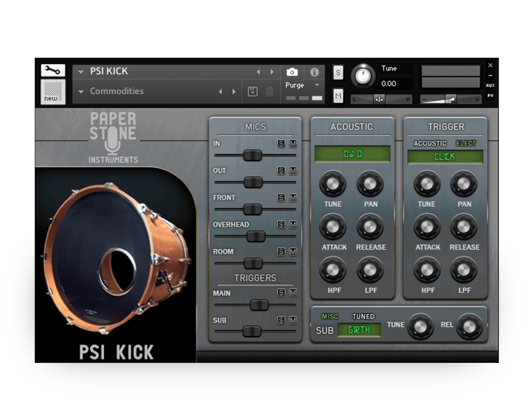Image resolution: width=532 pixels, height=420 pixels.
Task: Click the Acoustic LPF knob
Action: [x=370, y=270]
